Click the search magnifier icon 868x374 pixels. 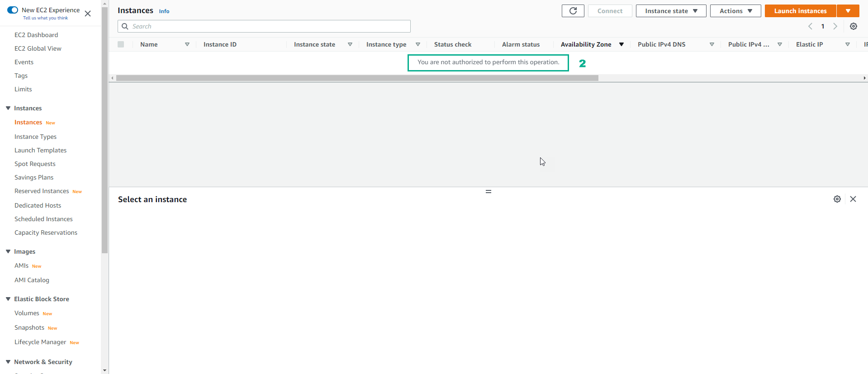(x=125, y=26)
